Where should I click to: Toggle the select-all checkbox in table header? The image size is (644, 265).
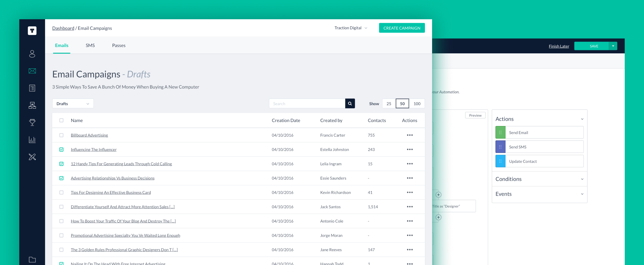point(61,120)
